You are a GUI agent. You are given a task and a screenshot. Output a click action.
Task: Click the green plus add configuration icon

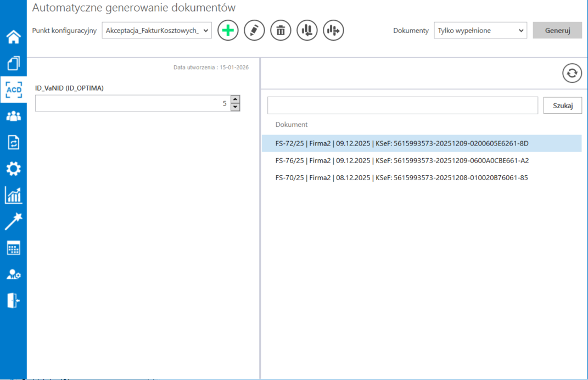pos(228,30)
